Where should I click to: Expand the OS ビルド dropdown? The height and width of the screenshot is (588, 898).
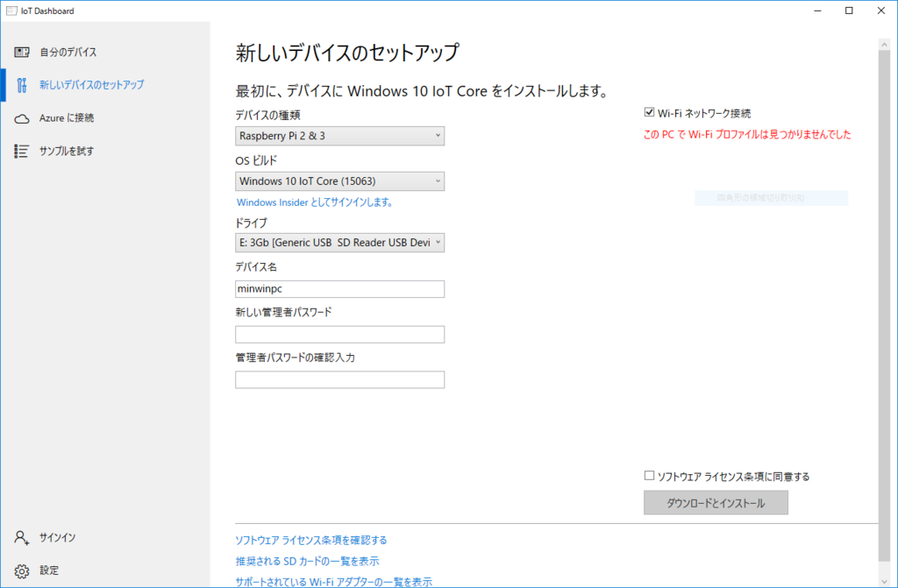[x=339, y=181]
